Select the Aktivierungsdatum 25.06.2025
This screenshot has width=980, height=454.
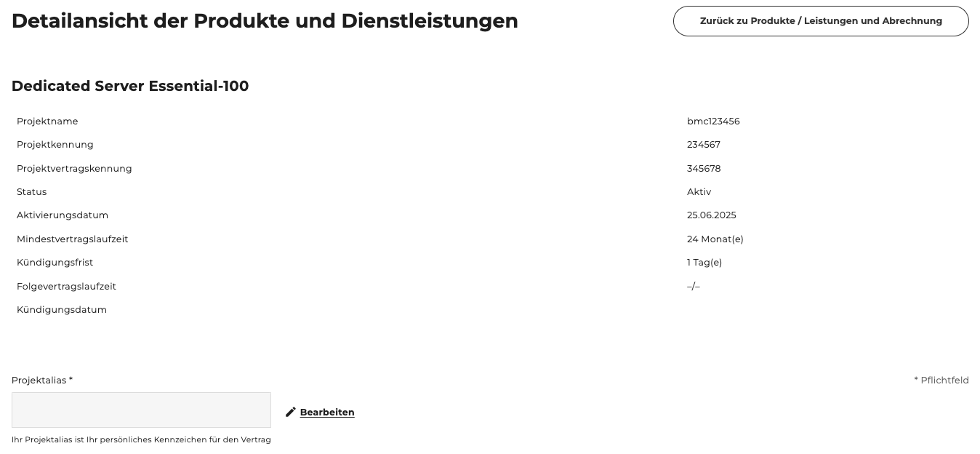[711, 215]
